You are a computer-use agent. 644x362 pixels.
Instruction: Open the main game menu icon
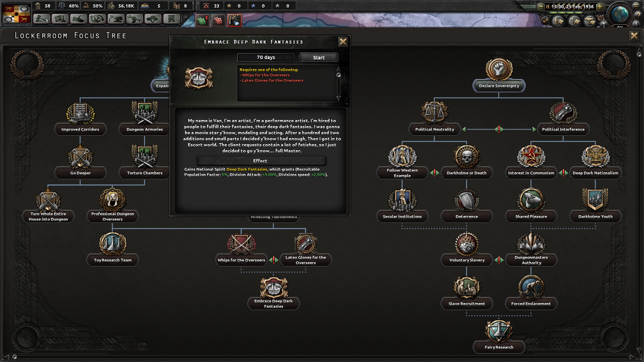(636, 6)
